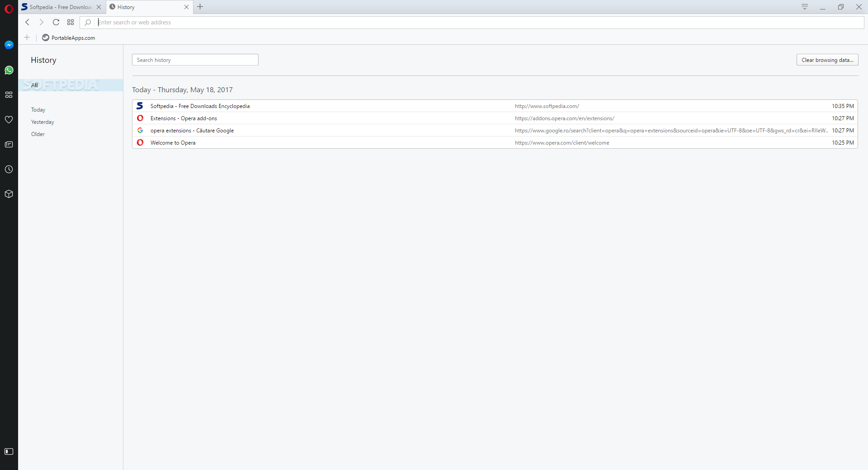Reload the current page
This screenshot has height=470, width=868.
[x=56, y=22]
